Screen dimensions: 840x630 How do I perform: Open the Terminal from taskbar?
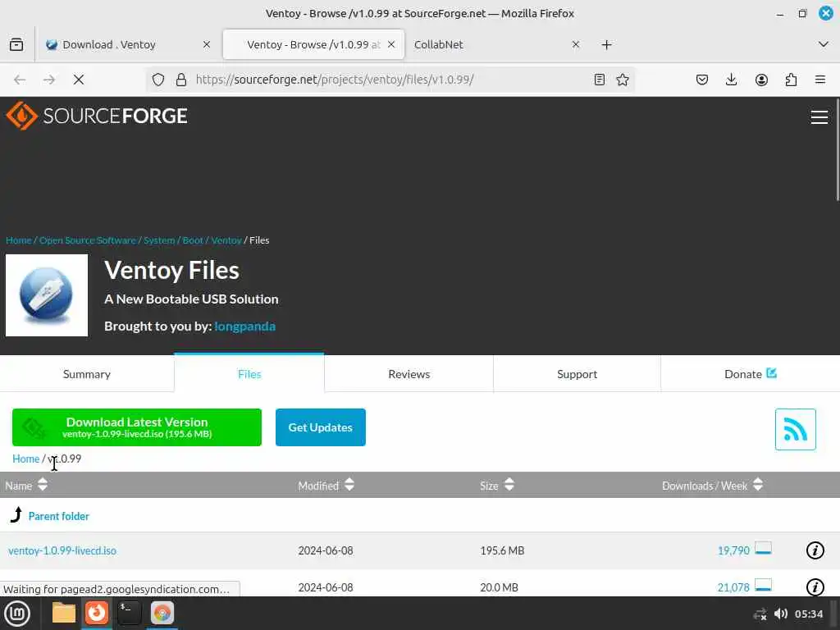pyautogui.click(x=129, y=614)
